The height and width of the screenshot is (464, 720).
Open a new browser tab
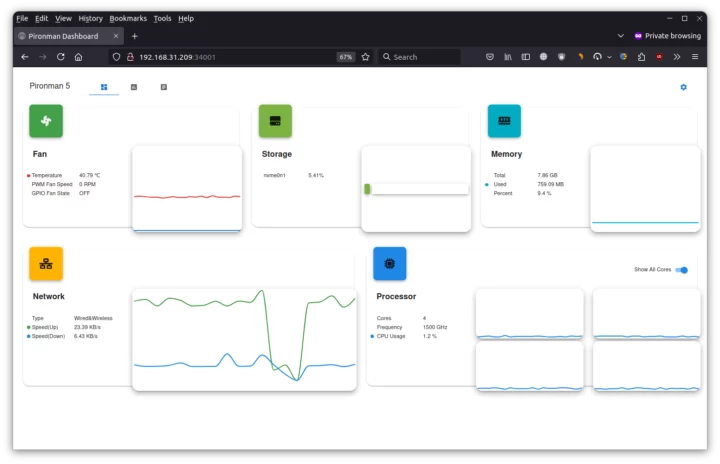[135, 36]
